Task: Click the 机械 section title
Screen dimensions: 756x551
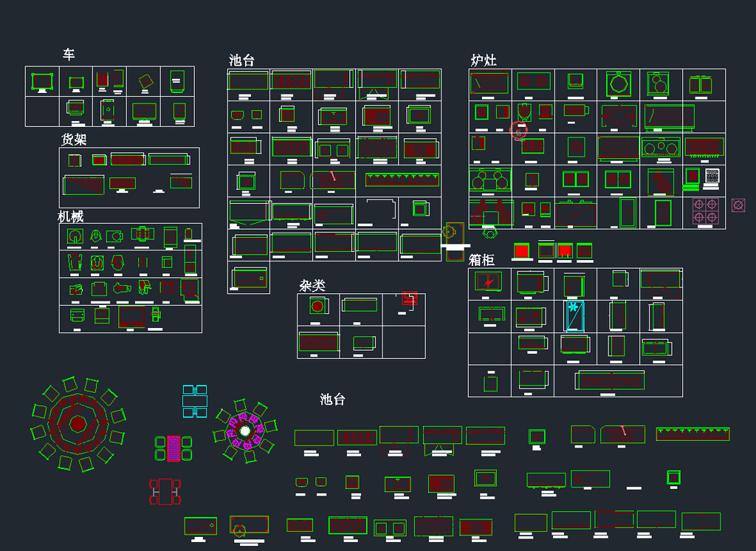Action: coord(71,216)
